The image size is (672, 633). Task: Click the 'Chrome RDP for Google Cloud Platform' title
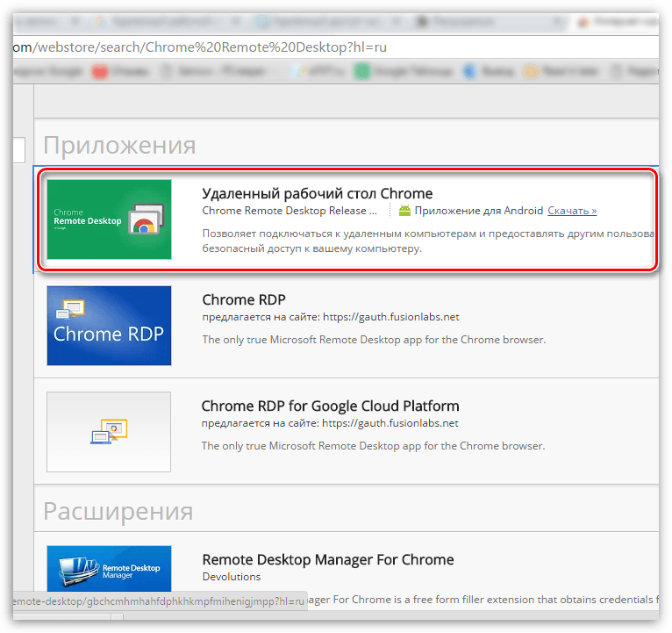[x=330, y=406]
